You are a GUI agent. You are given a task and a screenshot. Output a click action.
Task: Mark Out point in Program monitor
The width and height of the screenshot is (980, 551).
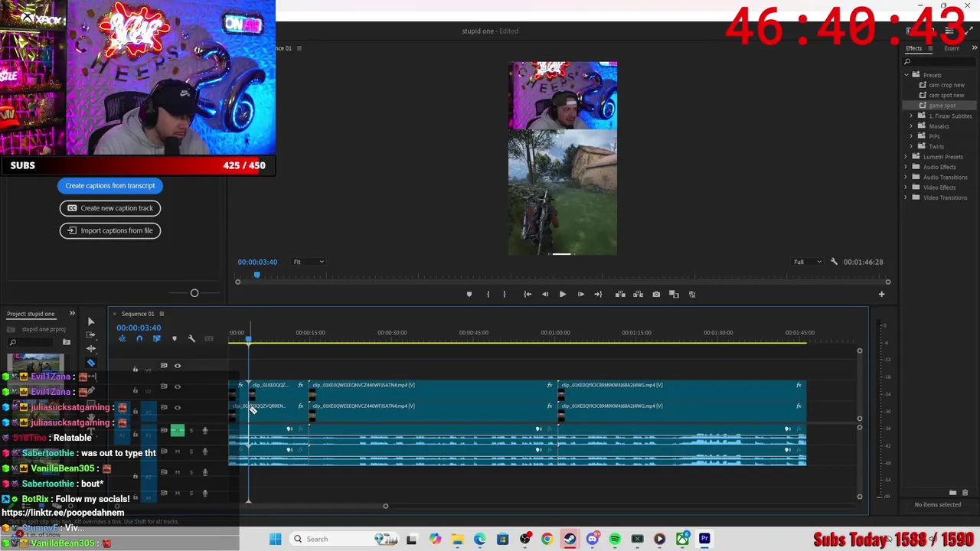(x=504, y=294)
